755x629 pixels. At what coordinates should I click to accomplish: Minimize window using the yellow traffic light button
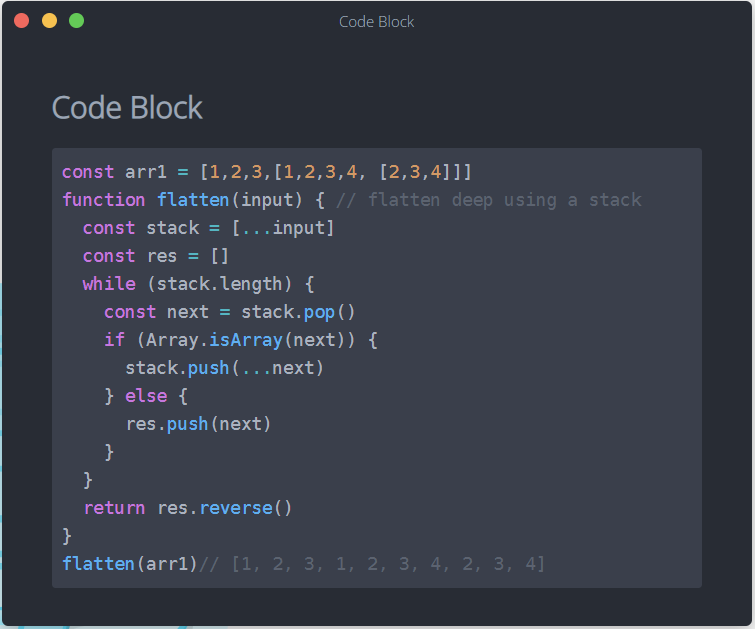coord(49,21)
